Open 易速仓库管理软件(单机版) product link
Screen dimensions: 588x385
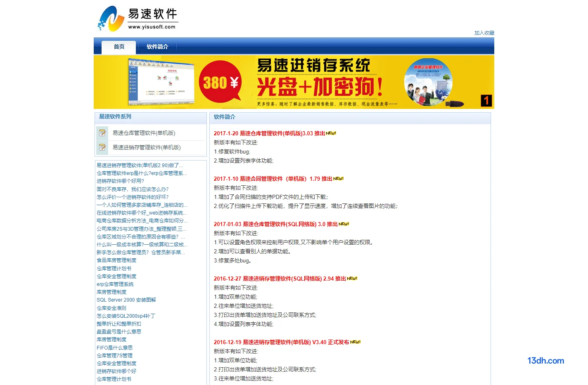[144, 133]
